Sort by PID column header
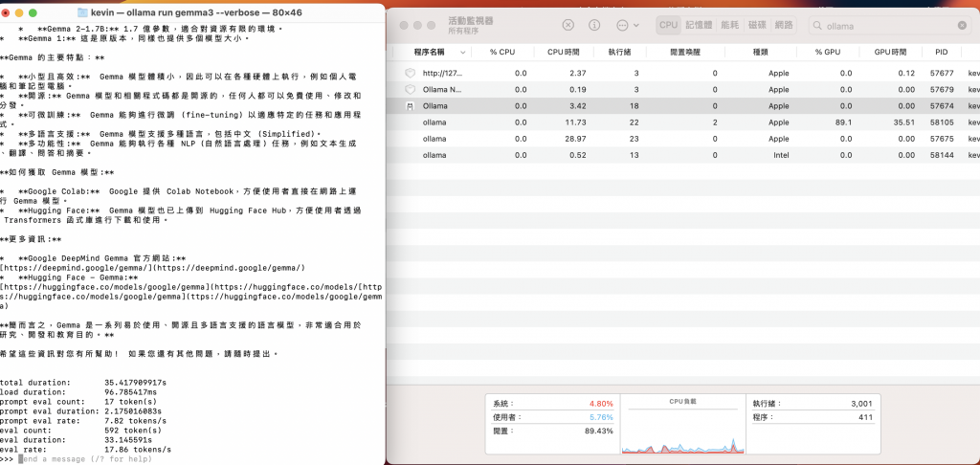The height and width of the screenshot is (465, 980). coord(942,52)
